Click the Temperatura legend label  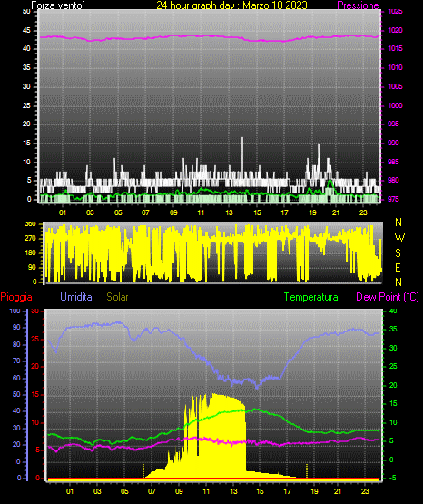coord(311,297)
